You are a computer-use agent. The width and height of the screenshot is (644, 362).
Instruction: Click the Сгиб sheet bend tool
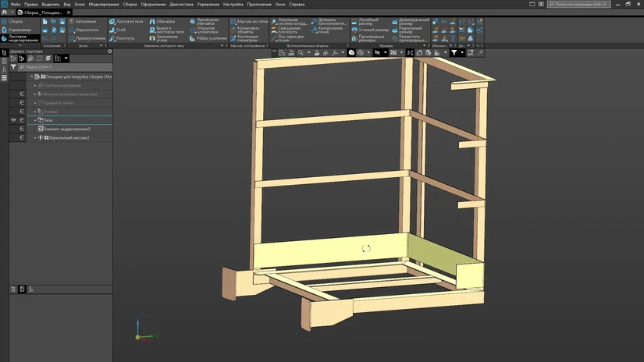(117, 30)
